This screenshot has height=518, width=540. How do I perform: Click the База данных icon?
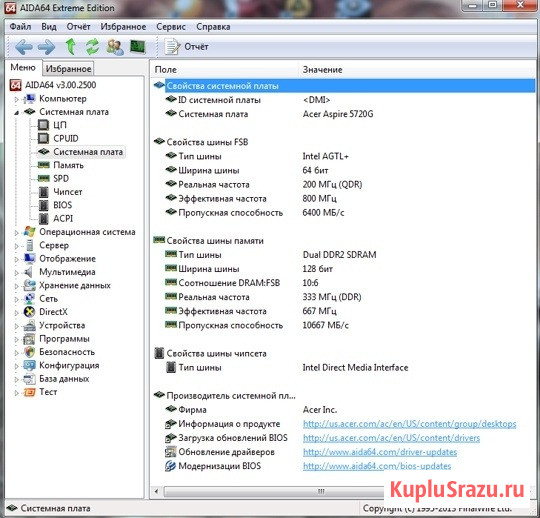30,379
